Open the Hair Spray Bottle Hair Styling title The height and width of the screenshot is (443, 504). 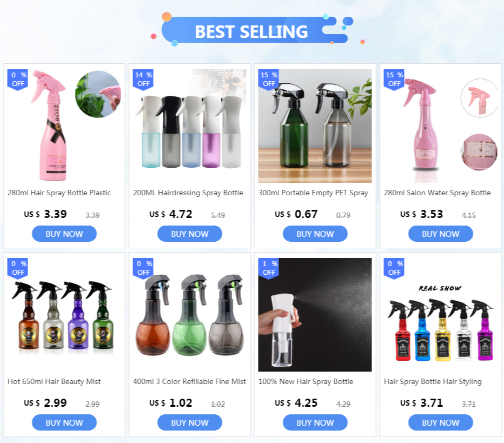point(433,381)
